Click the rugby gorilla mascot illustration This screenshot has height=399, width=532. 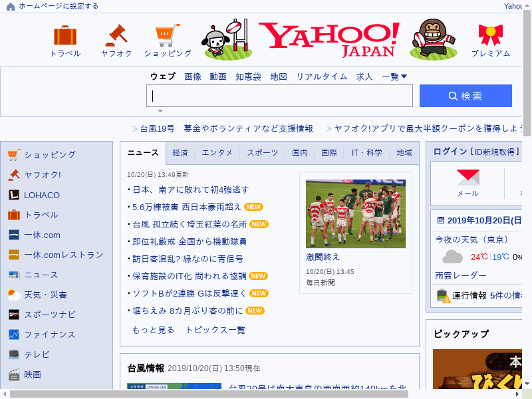[434, 39]
